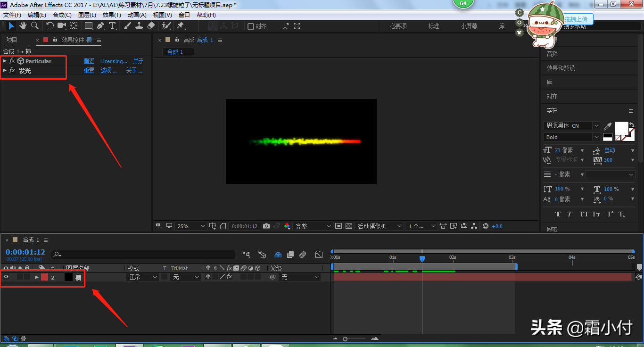Open the composition mini-flowchart in the timeline
Image resolution: width=644 pixels, height=347 pixels.
246,255
